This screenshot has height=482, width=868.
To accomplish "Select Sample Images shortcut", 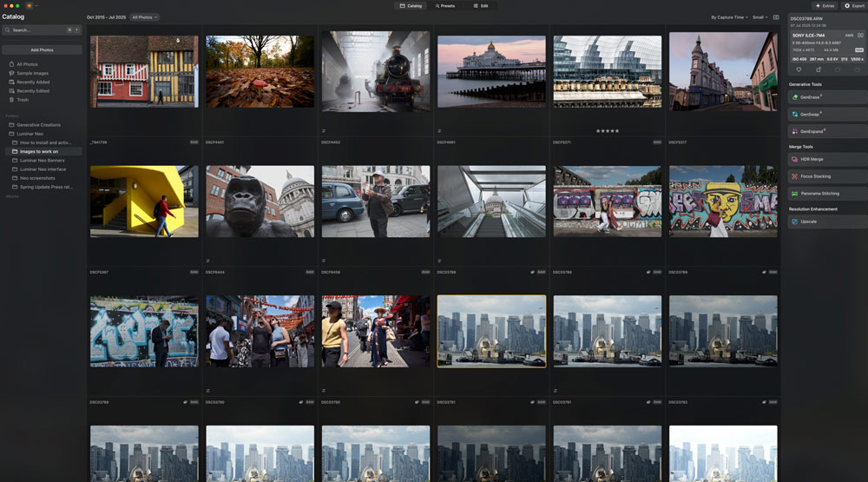I will tap(29, 73).
